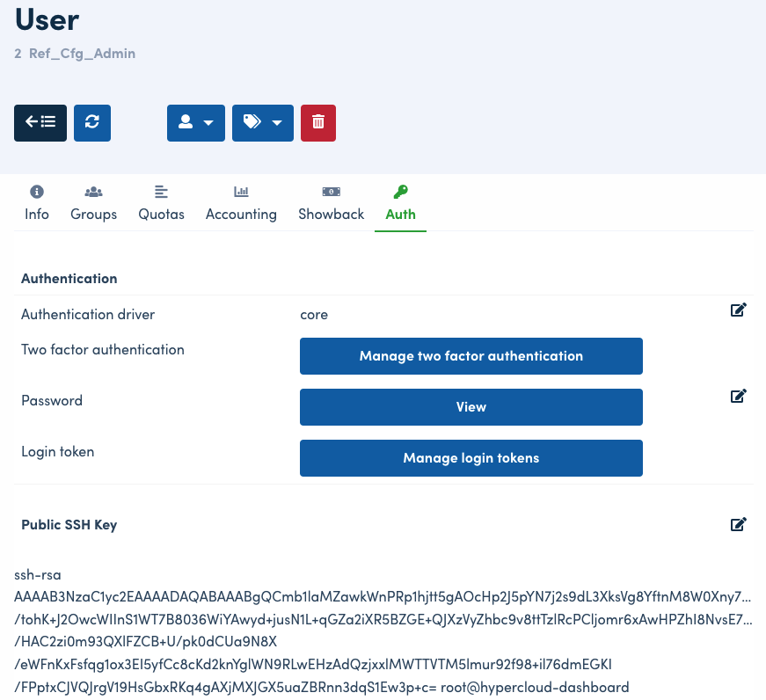766x700 pixels.
Task: Click the refresh button
Action: (92, 123)
